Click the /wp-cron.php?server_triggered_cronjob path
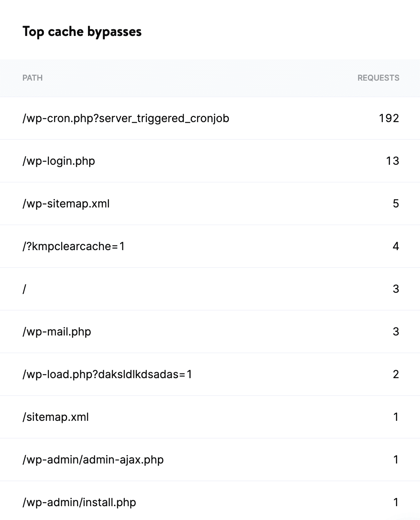The width and height of the screenshot is (420, 520). (x=126, y=118)
